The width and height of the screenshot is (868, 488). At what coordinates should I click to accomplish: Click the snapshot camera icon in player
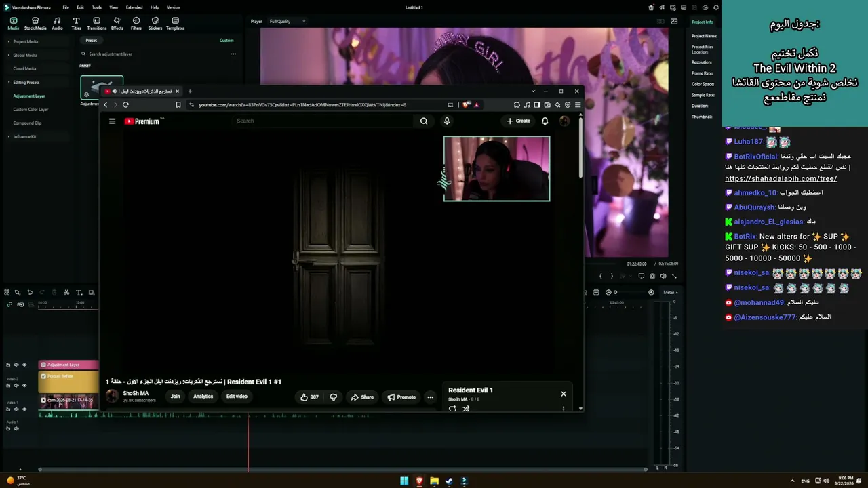[x=652, y=276]
